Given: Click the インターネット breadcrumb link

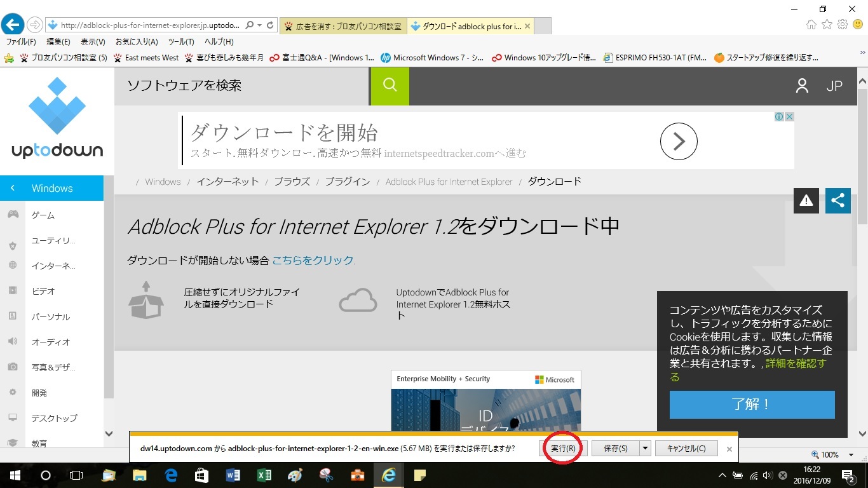Looking at the screenshot, I should (227, 182).
